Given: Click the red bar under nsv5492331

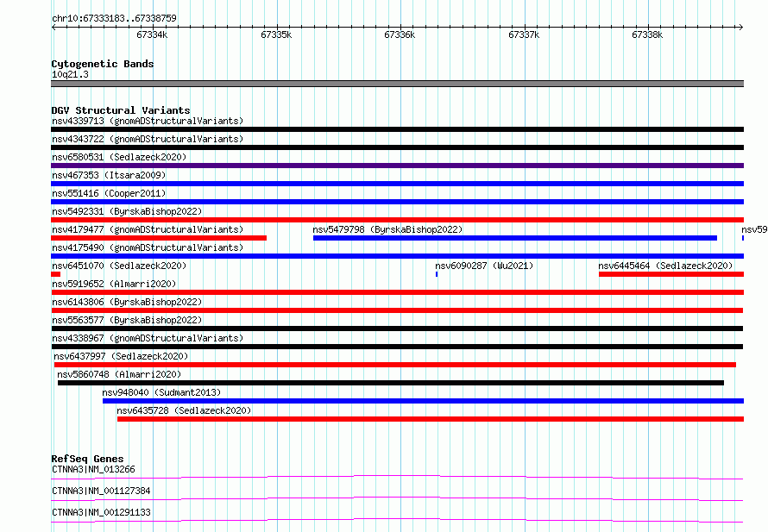Looking at the screenshot, I should click(397, 220).
